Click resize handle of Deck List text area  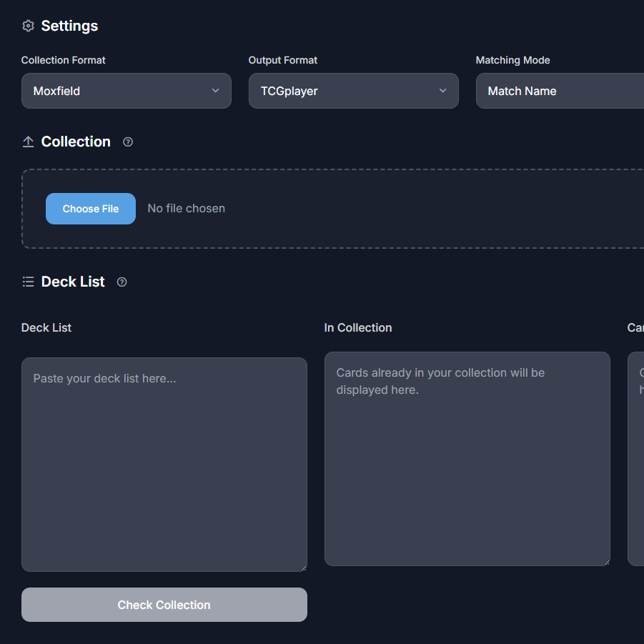[x=302, y=567]
